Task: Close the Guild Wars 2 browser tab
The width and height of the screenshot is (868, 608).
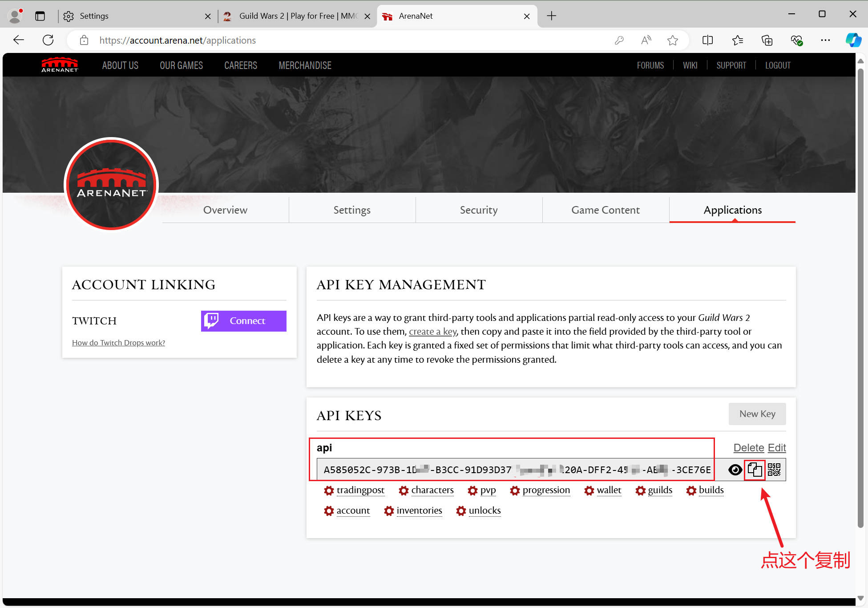Action: click(367, 16)
